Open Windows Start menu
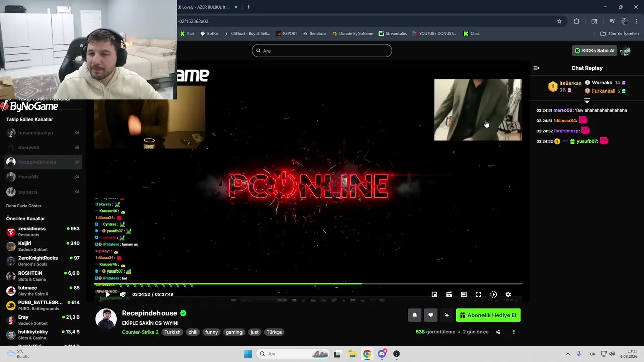This screenshot has height=362, width=644. pyautogui.click(x=248, y=354)
